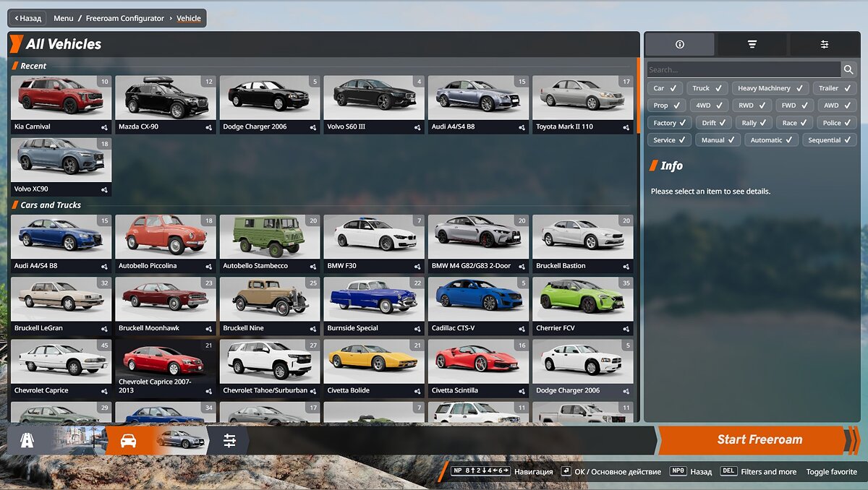Open configurations icon on Autobello Stambecco
The width and height of the screenshot is (868, 490).
(313, 267)
